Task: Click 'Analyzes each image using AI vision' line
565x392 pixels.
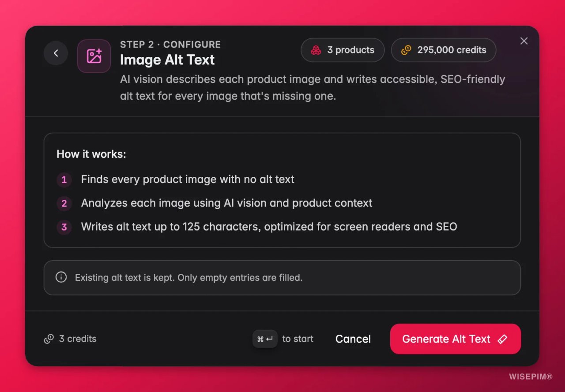Action: [227, 203]
